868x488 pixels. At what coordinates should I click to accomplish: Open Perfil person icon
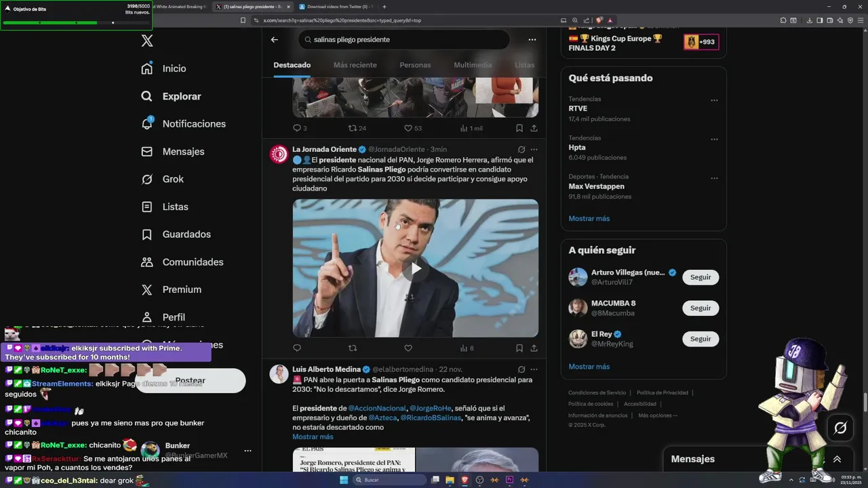click(147, 317)
